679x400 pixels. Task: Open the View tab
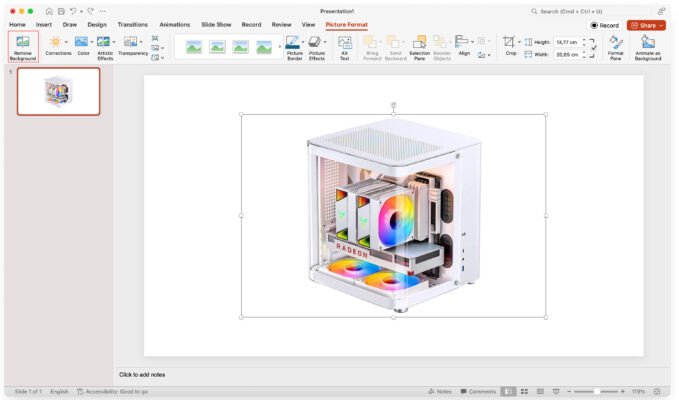(x=308, y=25)
